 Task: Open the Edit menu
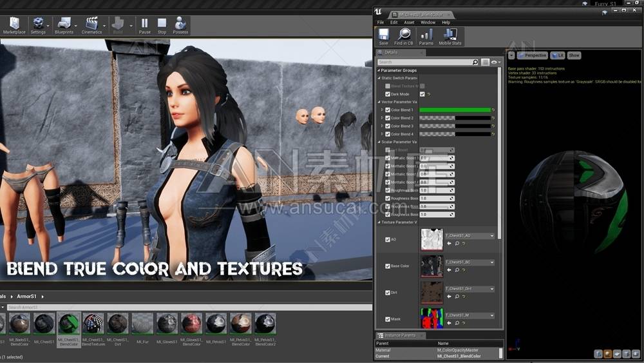393,23
